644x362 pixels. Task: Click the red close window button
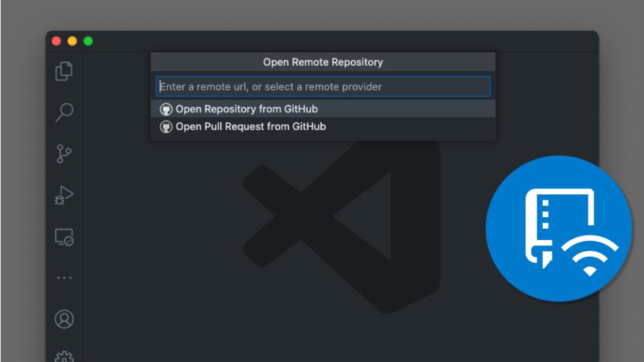point(56,41)
